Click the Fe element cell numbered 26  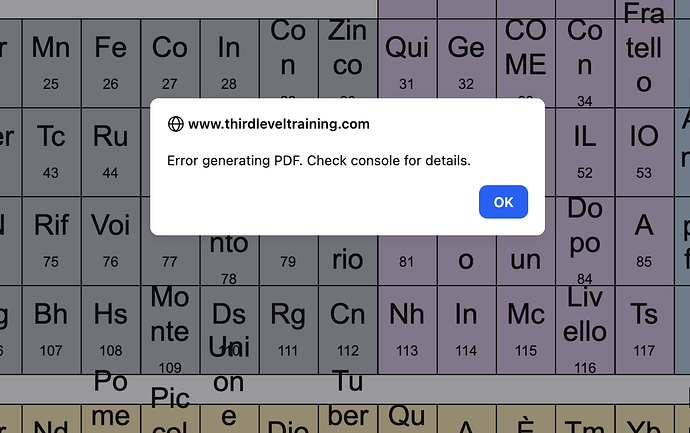(110, 62)
